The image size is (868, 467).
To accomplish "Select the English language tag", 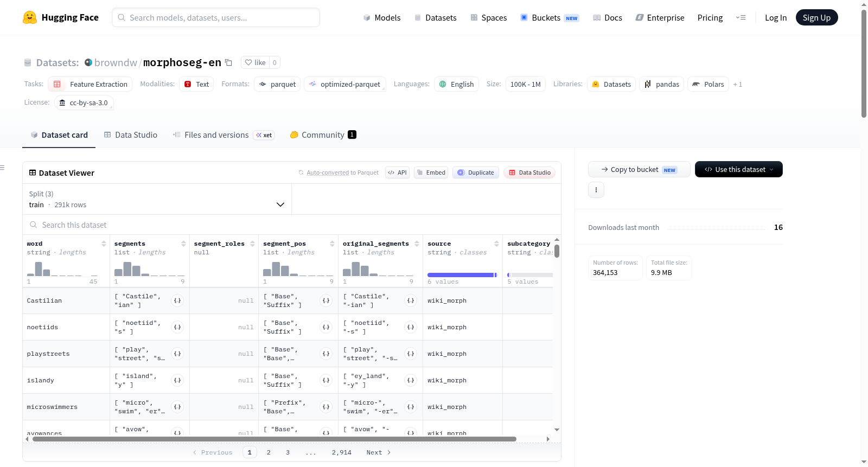I will tap(456, 84).
